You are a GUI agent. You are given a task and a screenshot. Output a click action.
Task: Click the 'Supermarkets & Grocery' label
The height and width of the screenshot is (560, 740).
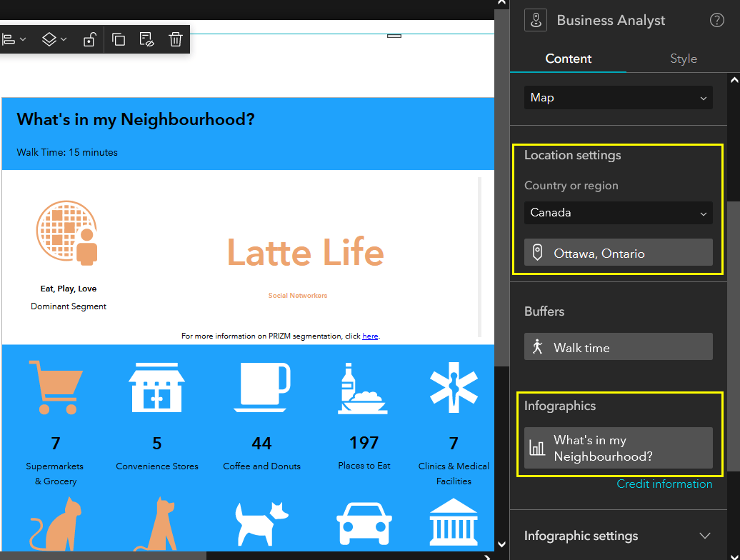pos(55,474)
